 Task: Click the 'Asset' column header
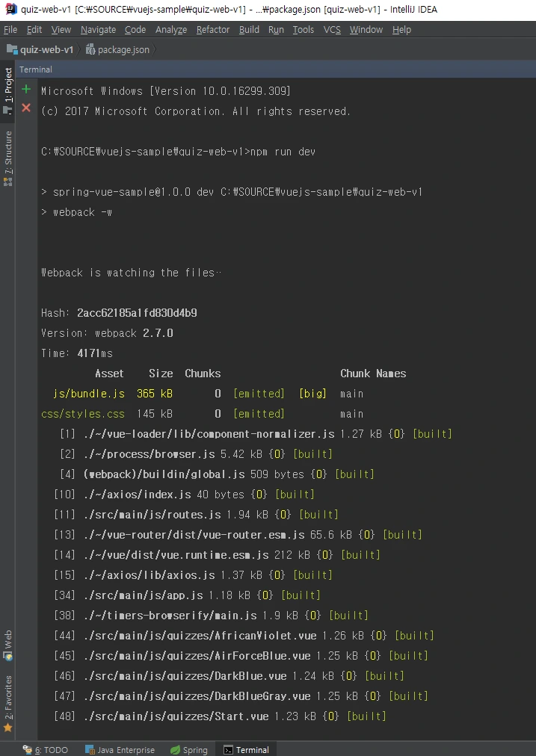109,374
